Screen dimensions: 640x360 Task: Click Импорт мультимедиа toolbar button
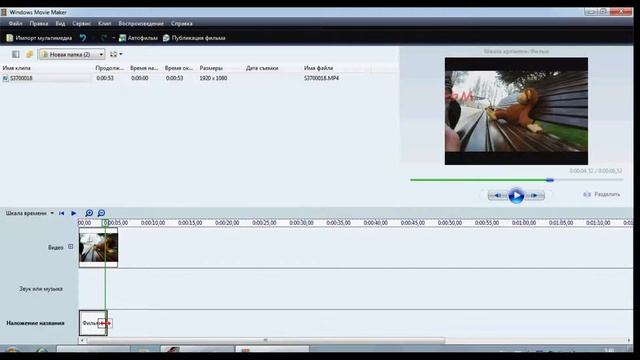point(39,38)
